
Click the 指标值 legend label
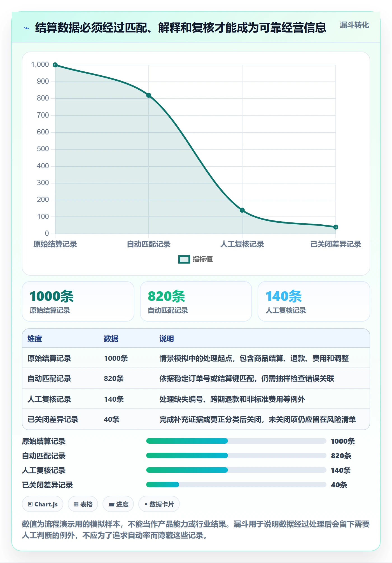tap(203, 259)
